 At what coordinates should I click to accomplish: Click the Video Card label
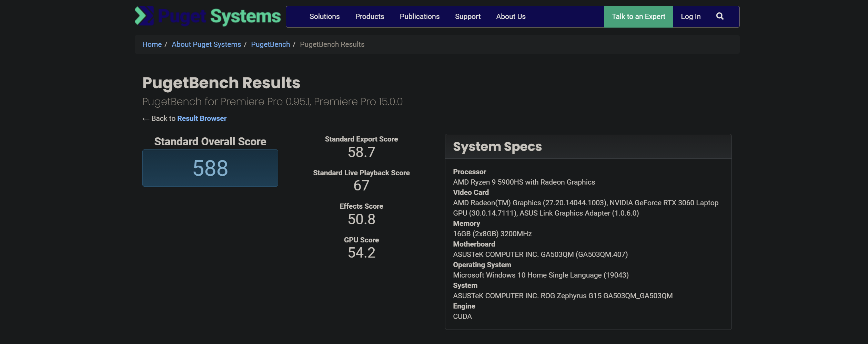(471, 192)
